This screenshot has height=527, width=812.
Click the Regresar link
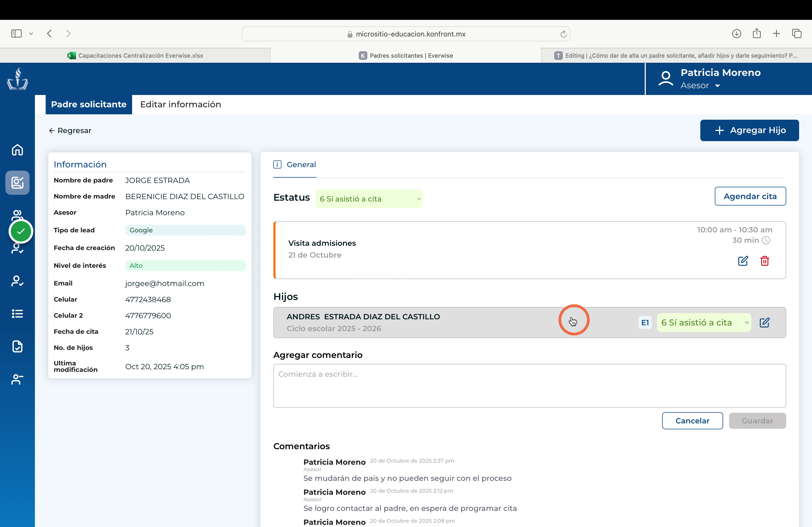[70, 131]
